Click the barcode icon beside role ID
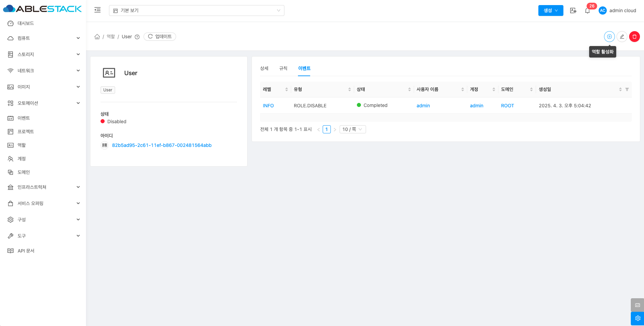644x326 pixels. [105, 145]
